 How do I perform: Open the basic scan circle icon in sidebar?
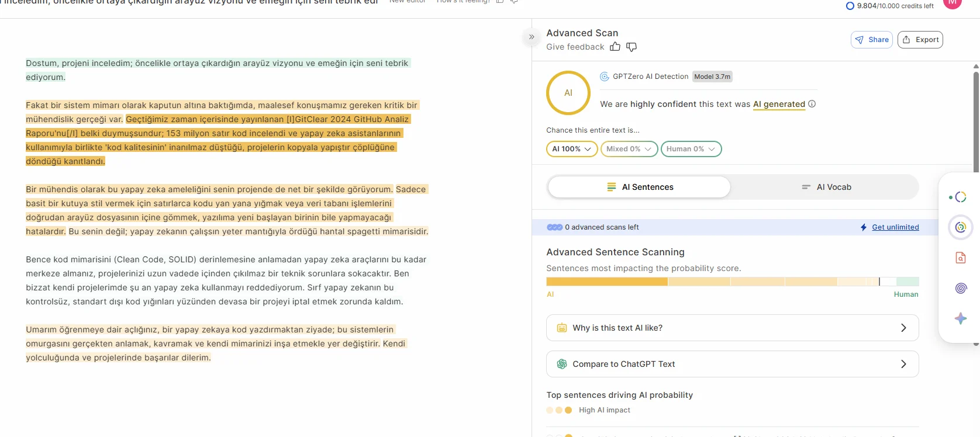point(960,197)
